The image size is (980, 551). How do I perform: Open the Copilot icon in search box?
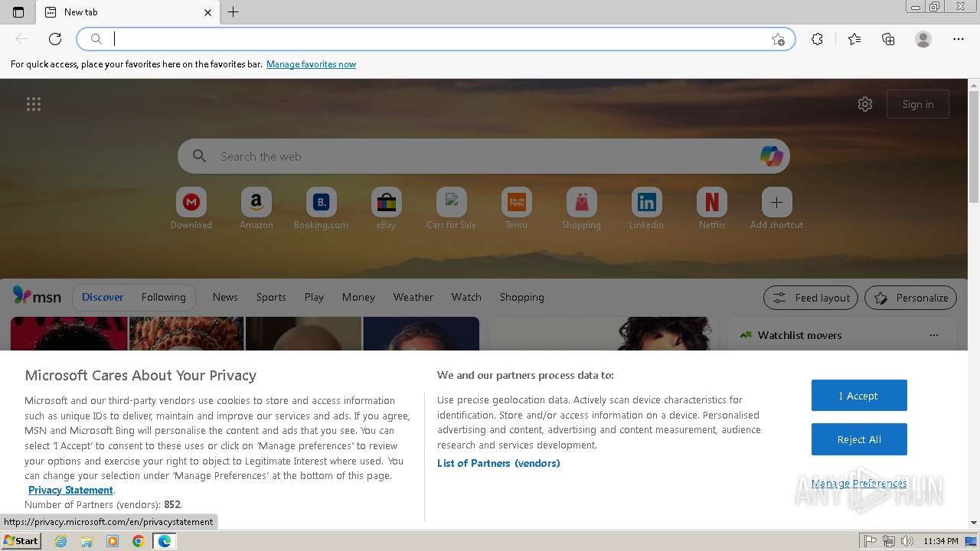tap(771, 156)
